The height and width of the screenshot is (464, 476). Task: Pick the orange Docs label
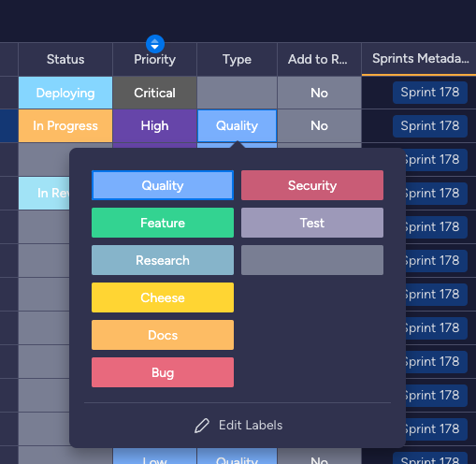pos(163,335)
